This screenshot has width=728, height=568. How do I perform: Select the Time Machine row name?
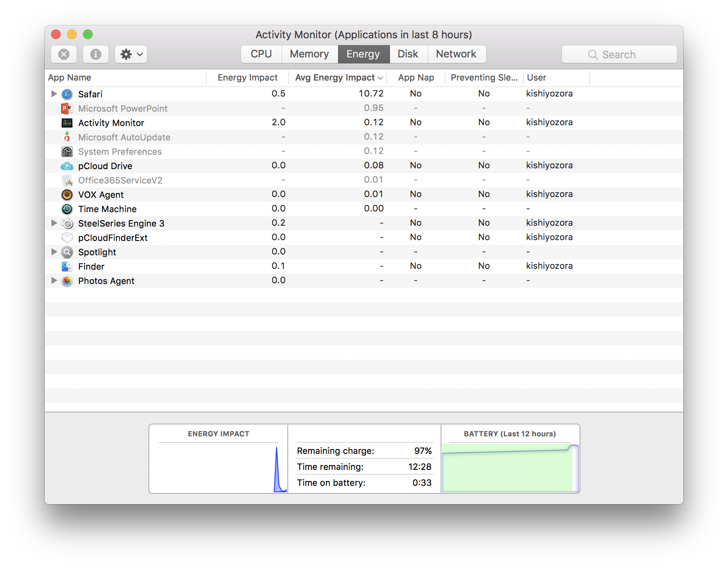107,209
